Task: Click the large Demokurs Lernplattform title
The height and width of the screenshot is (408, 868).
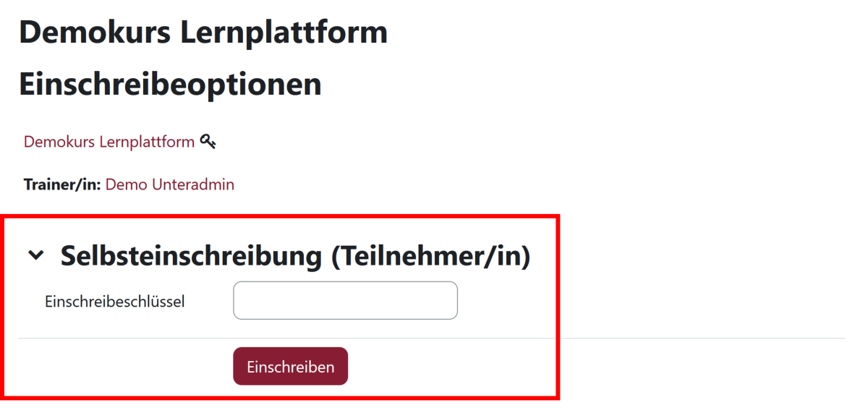Action: click(x=203, y=33)
